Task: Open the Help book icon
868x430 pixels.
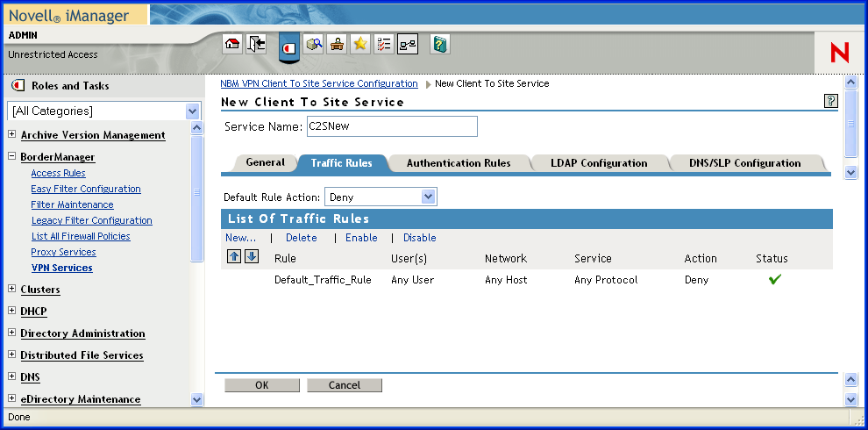Action: click(x=439, y=45)
